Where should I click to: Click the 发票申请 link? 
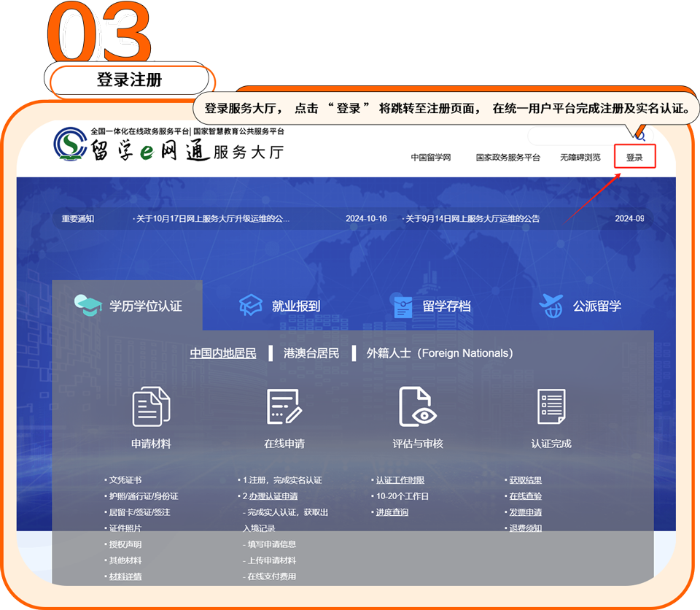pos(526,512)
